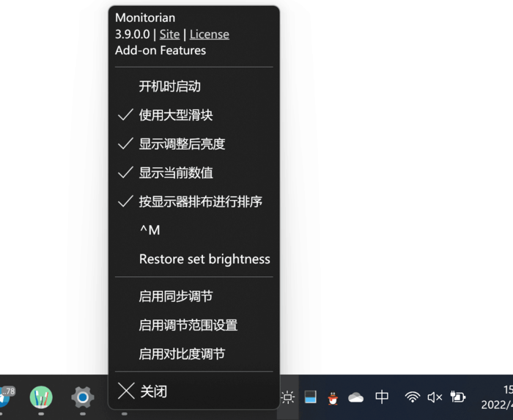
Task: Open the Settings gear in the taskbar
Action: [x=83, y=397]
